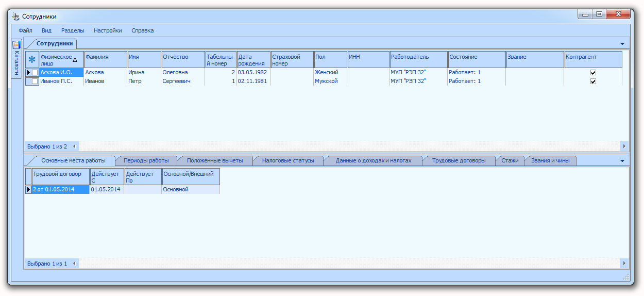Click the ИНН column header

click(x=368, y=59)
